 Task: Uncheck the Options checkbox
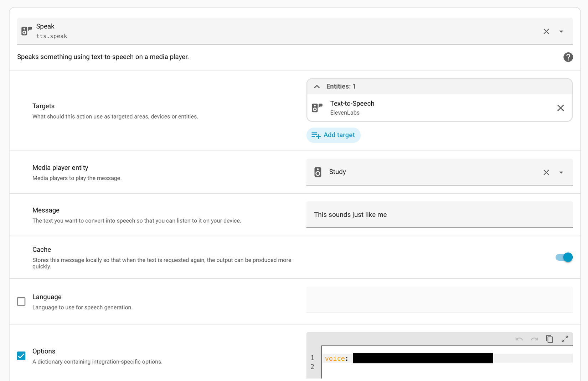click(x=21, y=356)
